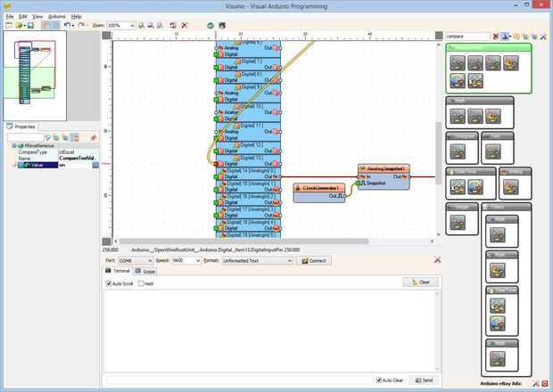Click the Send button

click(x=424, y=380)
